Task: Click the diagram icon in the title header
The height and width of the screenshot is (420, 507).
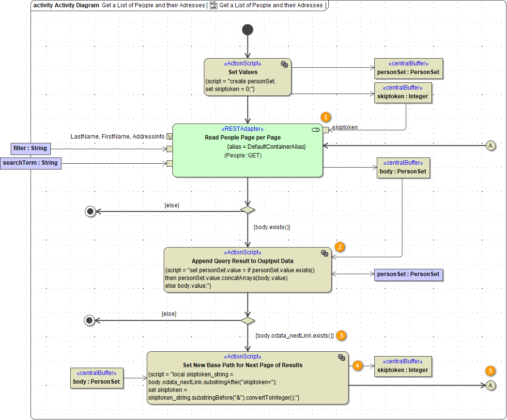Action: tap(213, 5)
